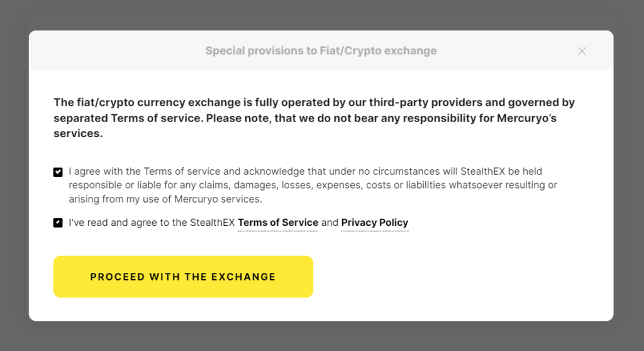This screenshot has height=351, width=644.
Task: Click 'arising from my use of Mercuryo services' line
Action: tap(165, 199)
